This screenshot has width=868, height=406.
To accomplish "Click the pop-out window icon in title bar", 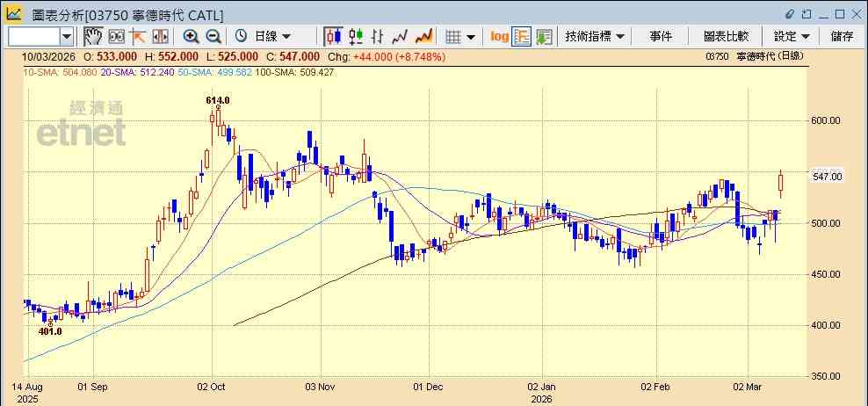I will click(x=807, y=14).
